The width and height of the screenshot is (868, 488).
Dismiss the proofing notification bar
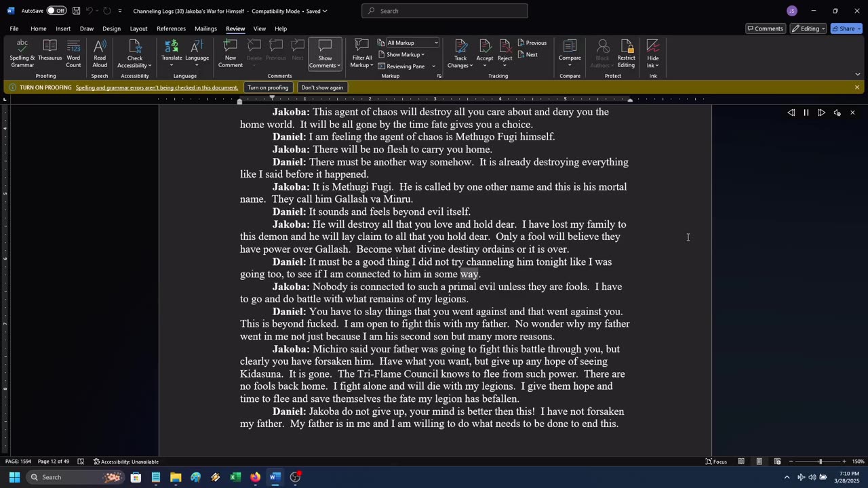tap(857, 87)
